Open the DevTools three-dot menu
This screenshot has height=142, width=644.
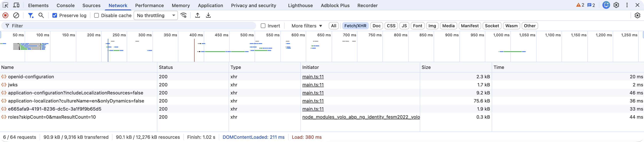click(x=627, y=5)
